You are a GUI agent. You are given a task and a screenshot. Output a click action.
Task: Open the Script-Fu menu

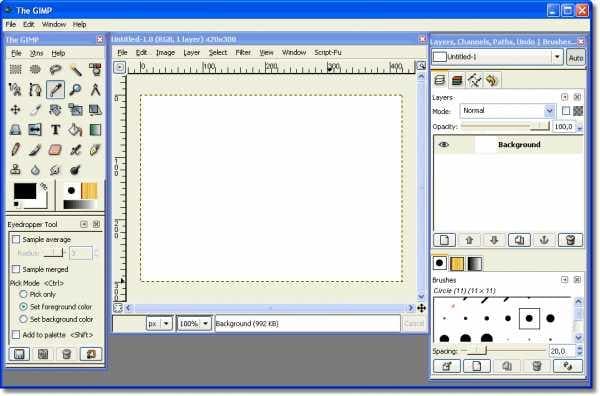328,52
